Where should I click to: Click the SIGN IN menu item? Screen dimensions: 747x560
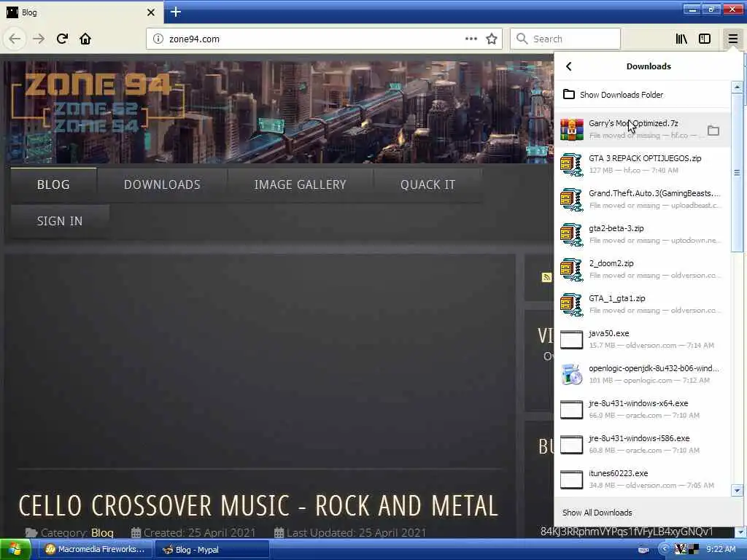click(60, 222)
